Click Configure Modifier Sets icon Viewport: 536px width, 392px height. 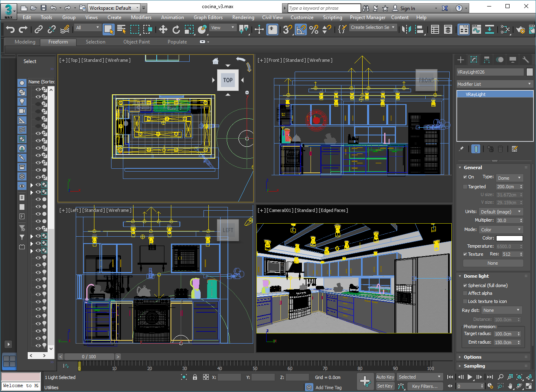pyautogui.click(x=515, y=149)
